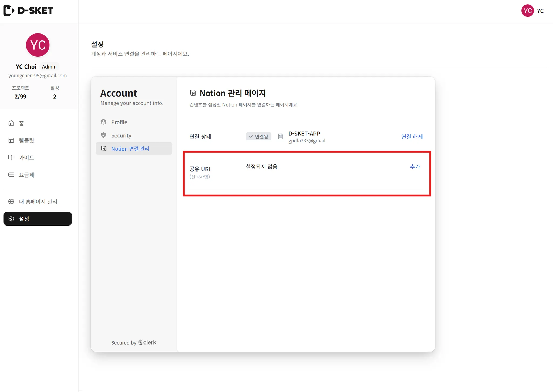Click the 연결됨 connected status badge
553x392 pixels.
[x=258, y=137]
